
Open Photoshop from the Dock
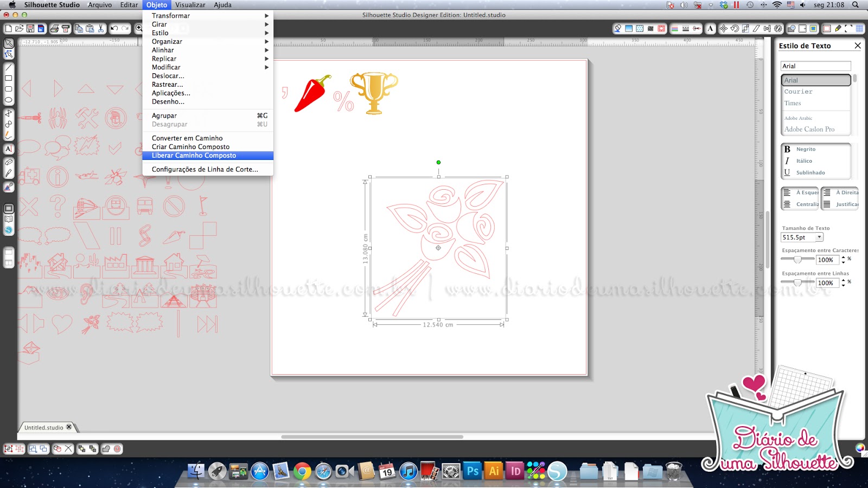coord(473,471)
